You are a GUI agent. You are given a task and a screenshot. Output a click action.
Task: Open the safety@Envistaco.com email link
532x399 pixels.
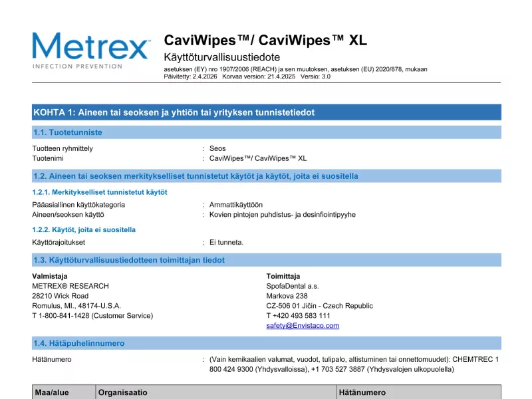coord(303,325)
